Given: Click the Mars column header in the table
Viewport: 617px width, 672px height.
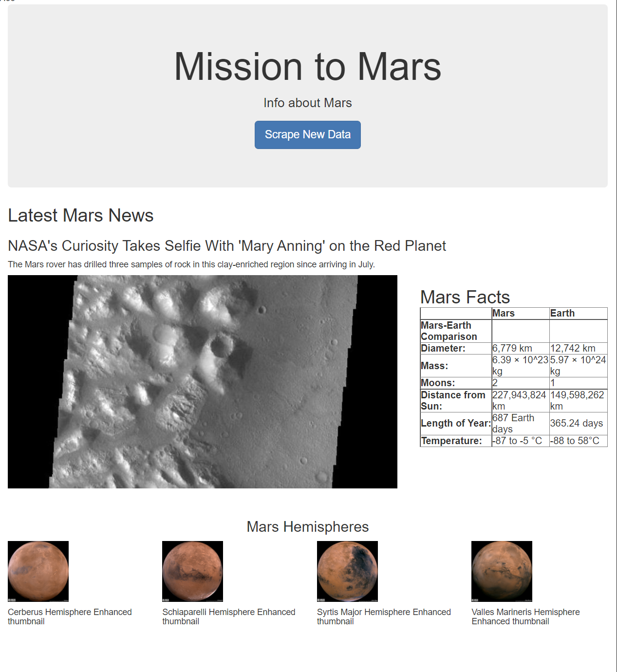Looking at the screenshot, I should point(504,313).
